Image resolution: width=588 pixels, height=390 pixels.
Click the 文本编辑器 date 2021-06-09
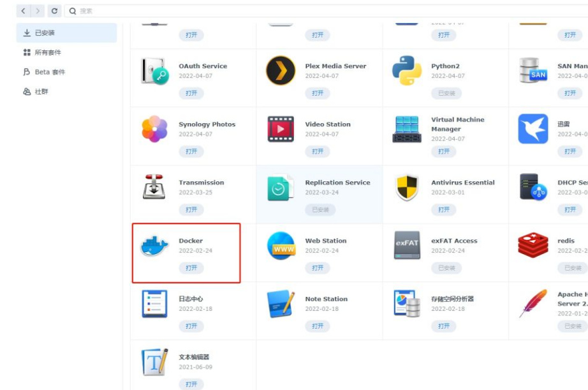(195, 367)
